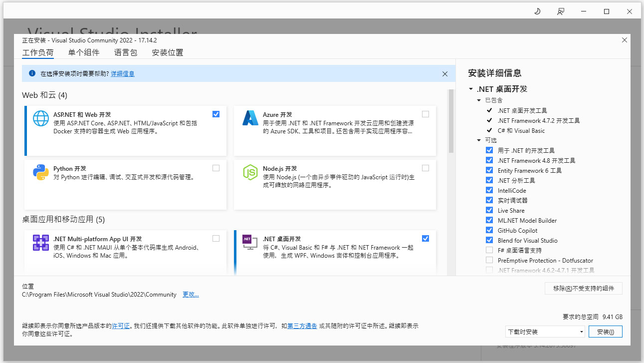Click the install path C:\Program Files text
Screen dimensions: 644x363
[99, 295]
